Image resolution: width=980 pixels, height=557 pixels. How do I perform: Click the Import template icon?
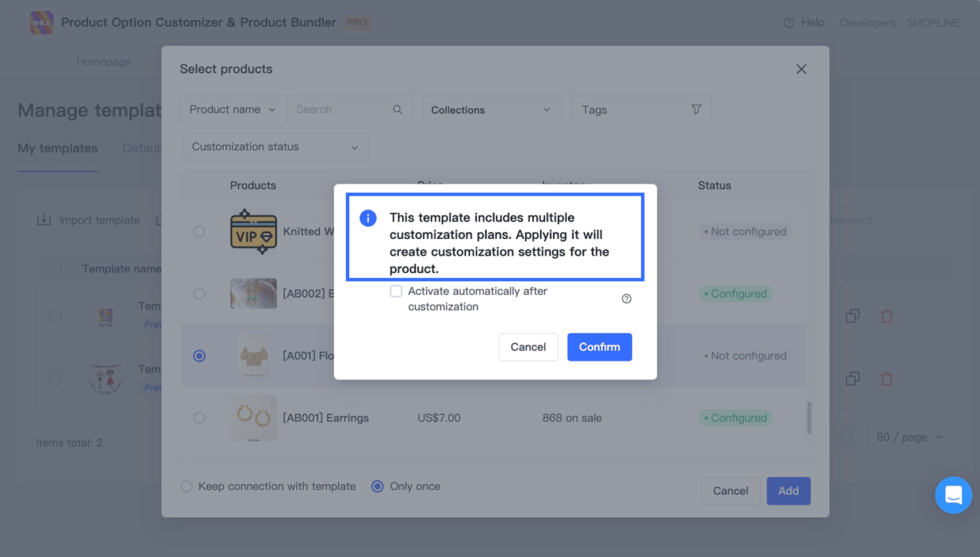pos(44,220)
